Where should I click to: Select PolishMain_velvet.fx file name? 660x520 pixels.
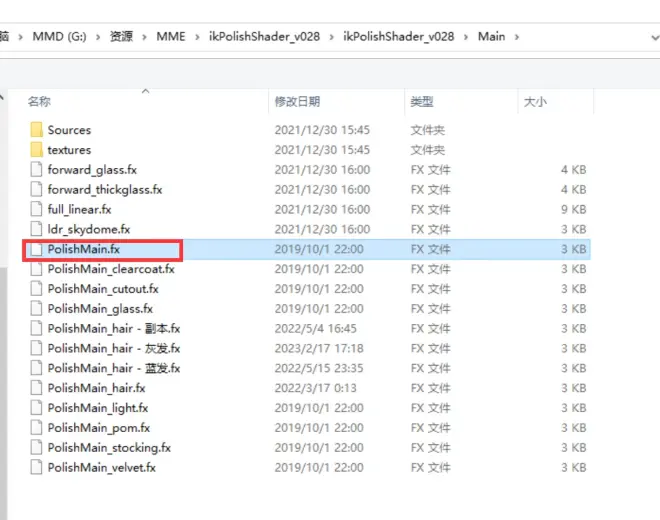(x=102, y=467)
